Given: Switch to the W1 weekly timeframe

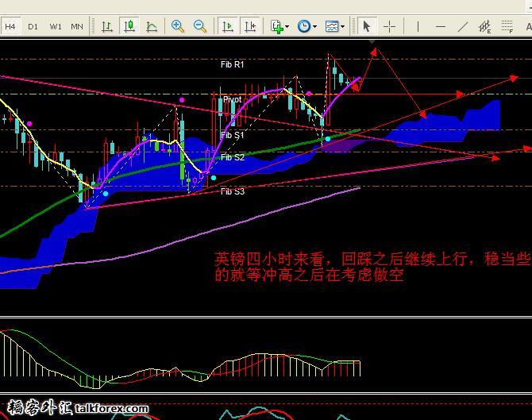Looking at the screenshot, I should coord(56,26).
